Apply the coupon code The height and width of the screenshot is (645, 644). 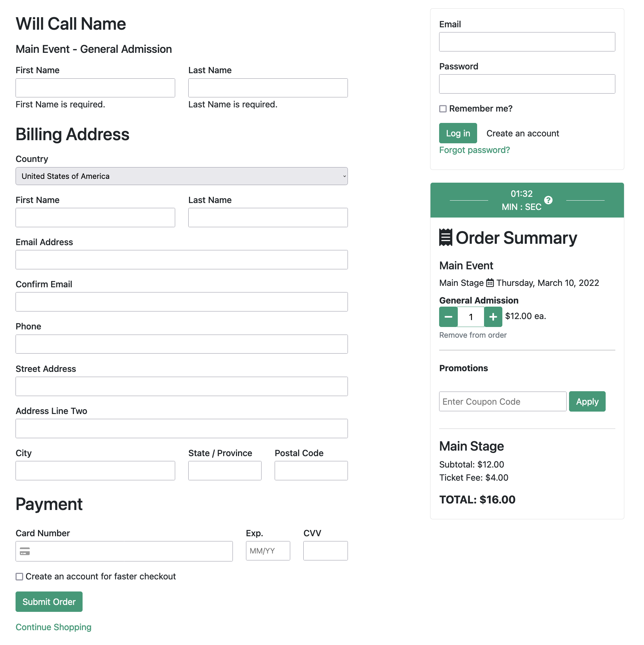587,402
